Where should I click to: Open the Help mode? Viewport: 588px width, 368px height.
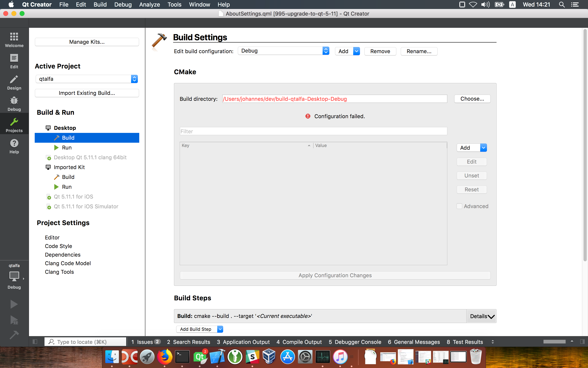(x=14, y=146)
